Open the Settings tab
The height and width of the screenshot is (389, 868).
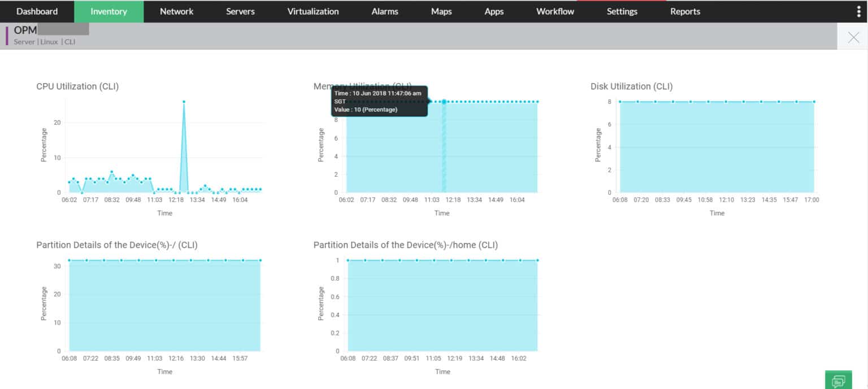(x=622, y=11)
